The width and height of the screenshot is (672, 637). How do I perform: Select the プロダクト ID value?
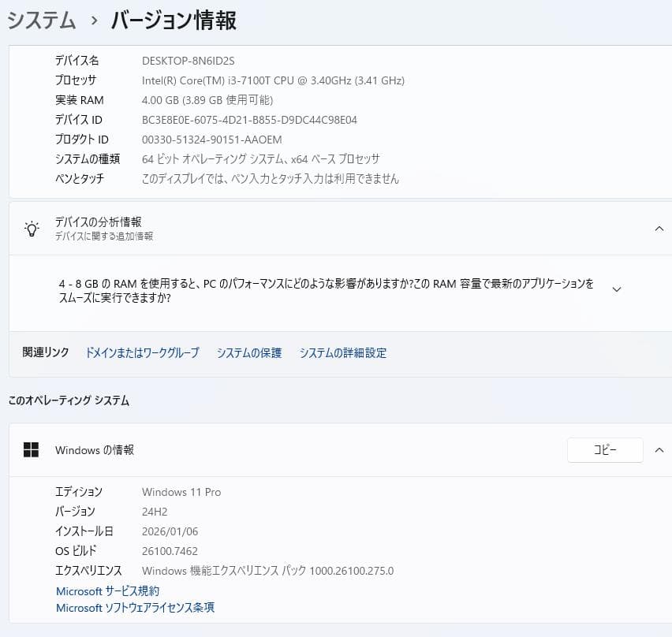click(211, 140)
